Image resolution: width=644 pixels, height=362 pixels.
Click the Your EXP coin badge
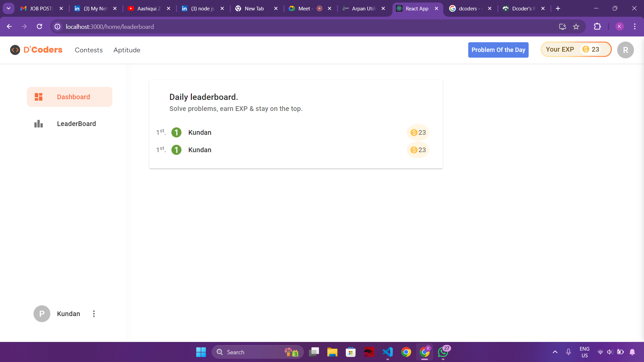590,49
